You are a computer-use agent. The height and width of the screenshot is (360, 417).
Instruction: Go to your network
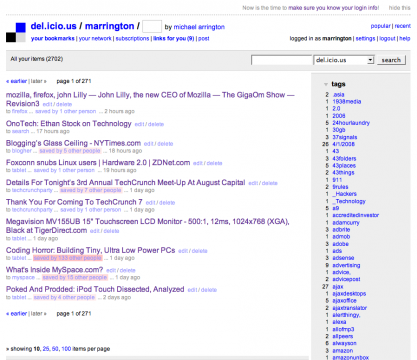point(95,39)
